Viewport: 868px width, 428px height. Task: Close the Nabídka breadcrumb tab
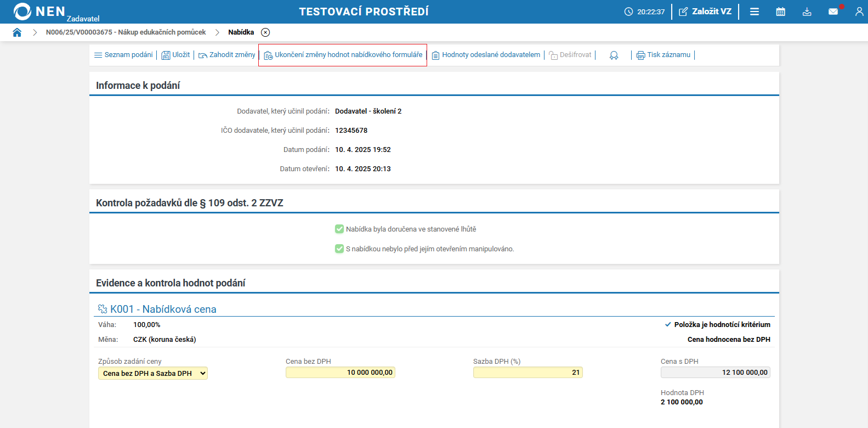coord(265,32)
